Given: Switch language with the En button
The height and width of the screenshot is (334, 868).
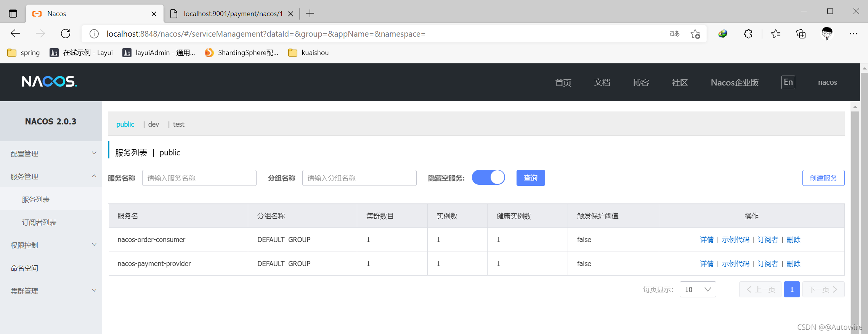Looking at the screenshot, I should coord(788,82).
